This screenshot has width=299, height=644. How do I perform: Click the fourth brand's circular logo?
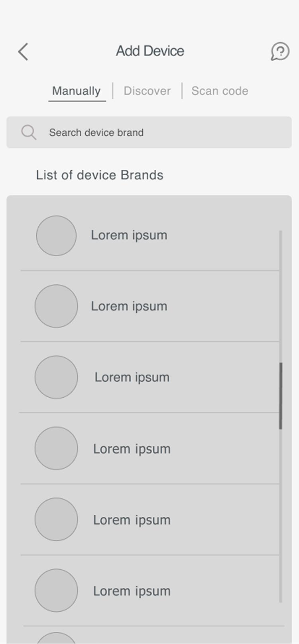(x=56, y=448)
